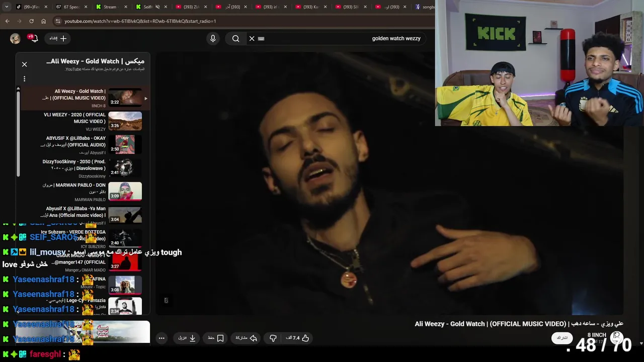Start voice search with microphone icon
Image resolution: width=644 pixels, height=362 pixels.
tap(213, 38)
